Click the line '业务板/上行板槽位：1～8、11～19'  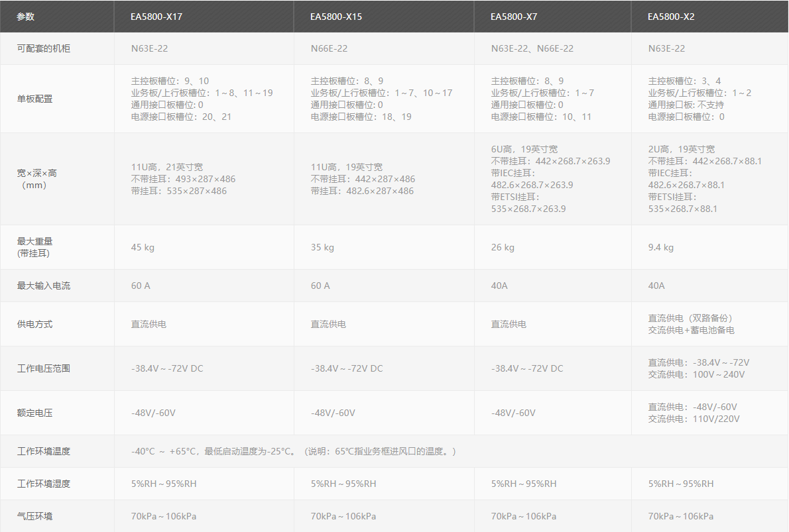pyautogui.click(x=202, y=93)
